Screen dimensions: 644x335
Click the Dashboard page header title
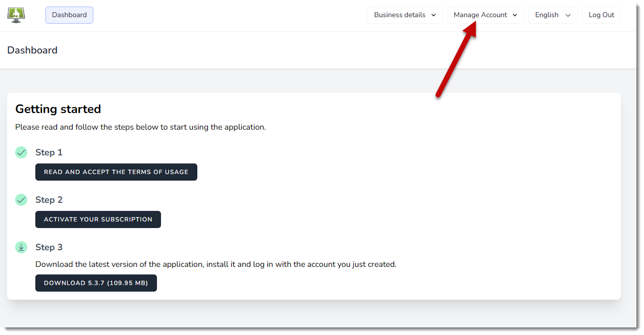pos(32,50)
